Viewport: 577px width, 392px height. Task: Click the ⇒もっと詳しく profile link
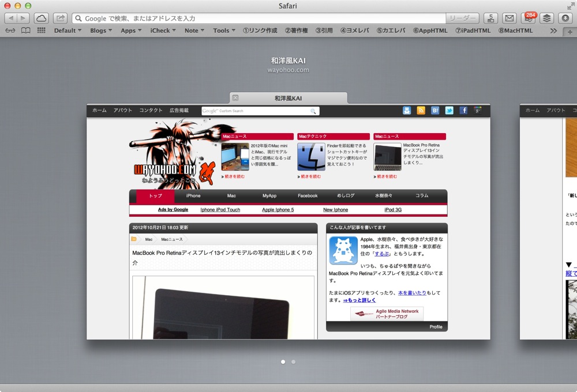[359, 300]
